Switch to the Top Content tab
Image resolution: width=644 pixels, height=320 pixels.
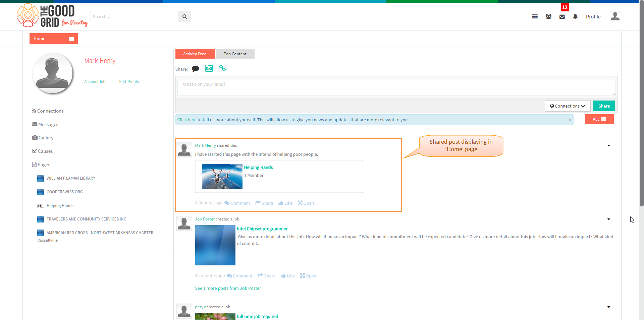[x=235, y=54]
